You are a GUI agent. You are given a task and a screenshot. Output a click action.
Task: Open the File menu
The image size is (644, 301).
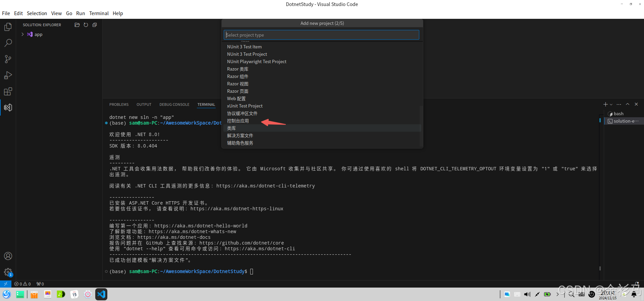coord(6,13)
